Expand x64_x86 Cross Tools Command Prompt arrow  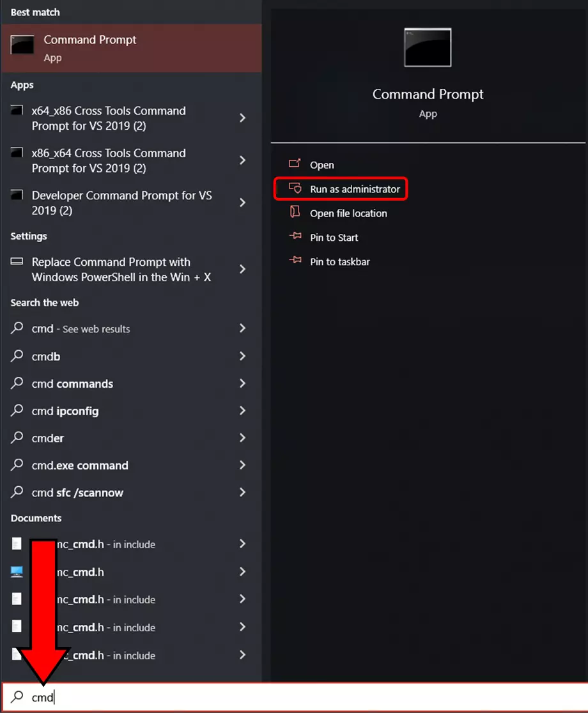[x=242, y=118]
